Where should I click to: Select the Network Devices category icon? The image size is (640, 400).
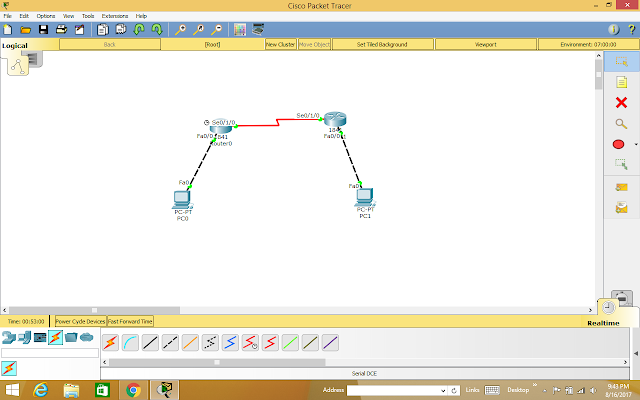(x=8, y=338)
